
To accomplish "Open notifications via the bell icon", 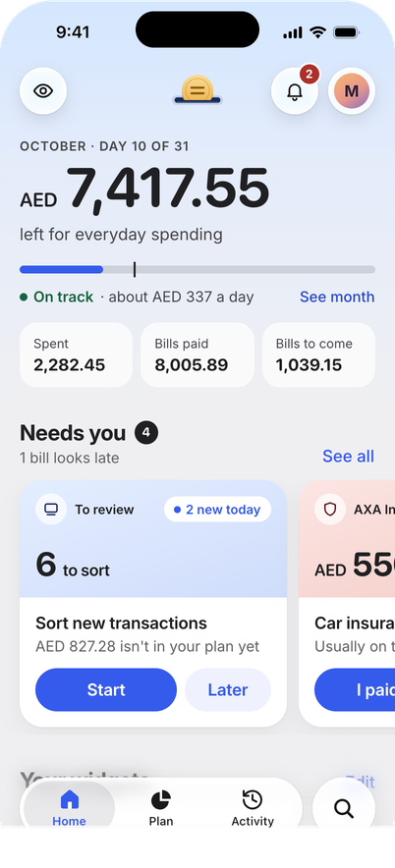I will (295, 90).
